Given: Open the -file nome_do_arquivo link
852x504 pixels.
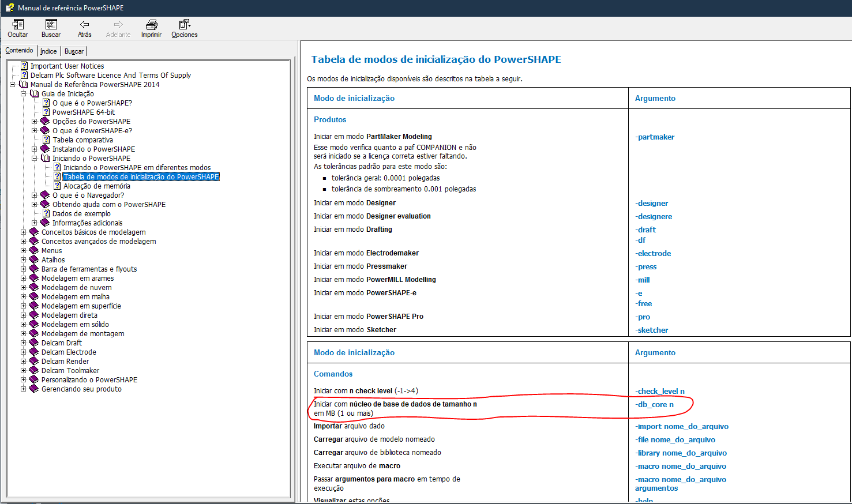Looking at the screenshot, I should tap(675, 439).
